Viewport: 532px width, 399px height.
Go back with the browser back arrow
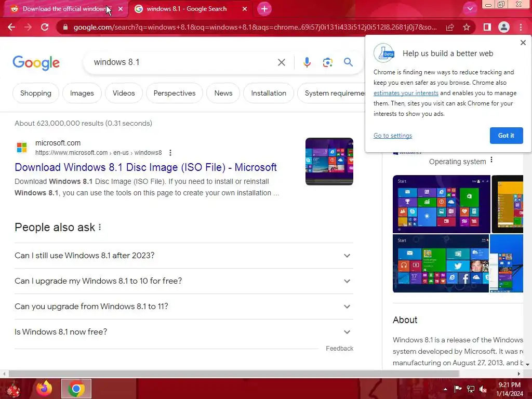click(x=11, y=27)
